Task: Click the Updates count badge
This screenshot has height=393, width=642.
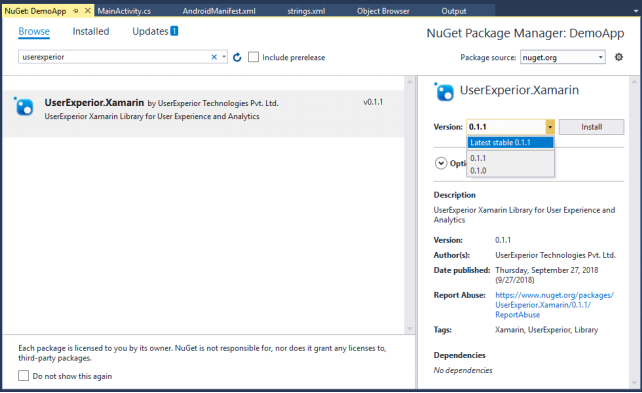Action: tap(174, 31)
